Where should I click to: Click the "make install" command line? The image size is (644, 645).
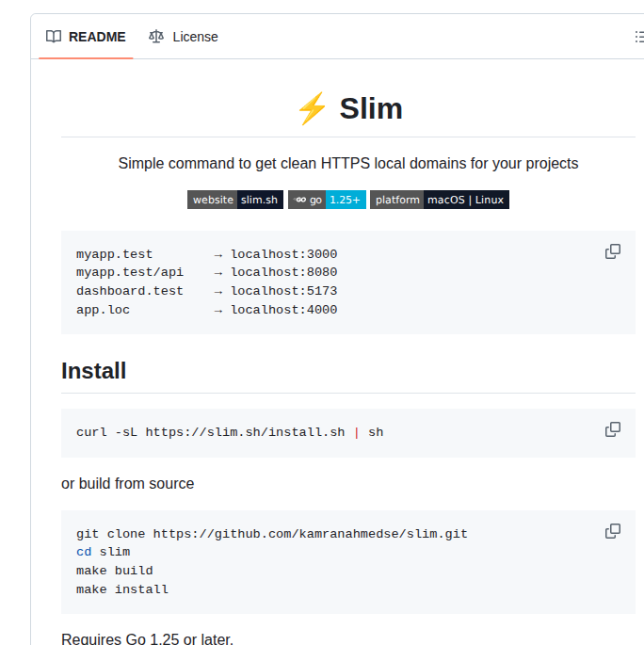point(122,589)
